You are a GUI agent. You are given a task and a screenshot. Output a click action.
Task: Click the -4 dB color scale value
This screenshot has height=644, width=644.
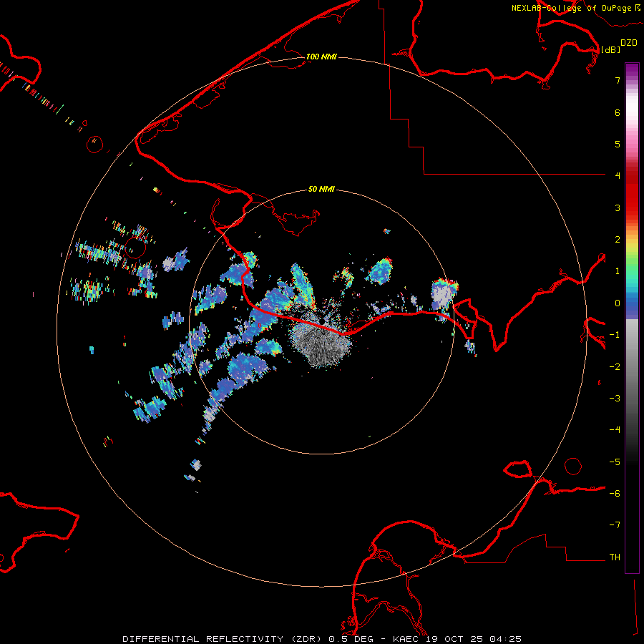615,430
